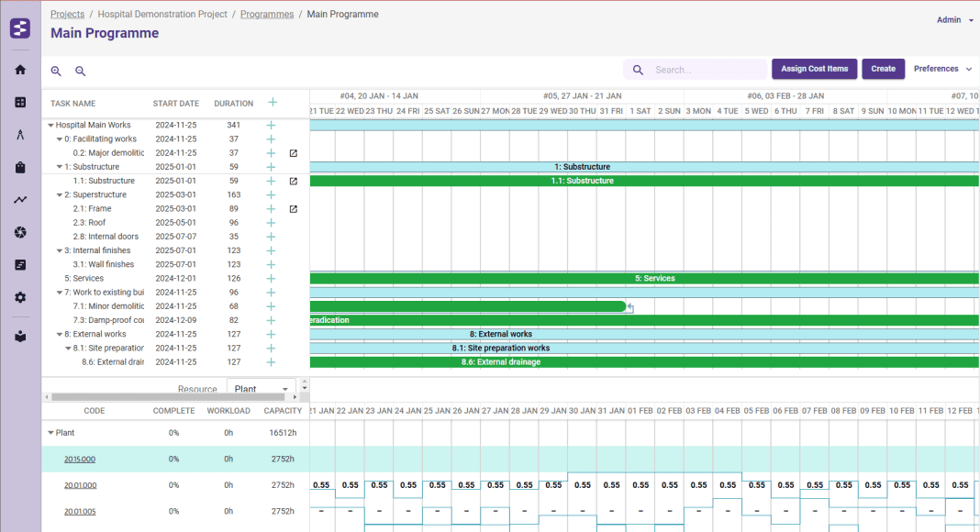Screen dimensions: 980x532
Task: Open the trend line chart icon in sidebar
Action: (20, 200)
